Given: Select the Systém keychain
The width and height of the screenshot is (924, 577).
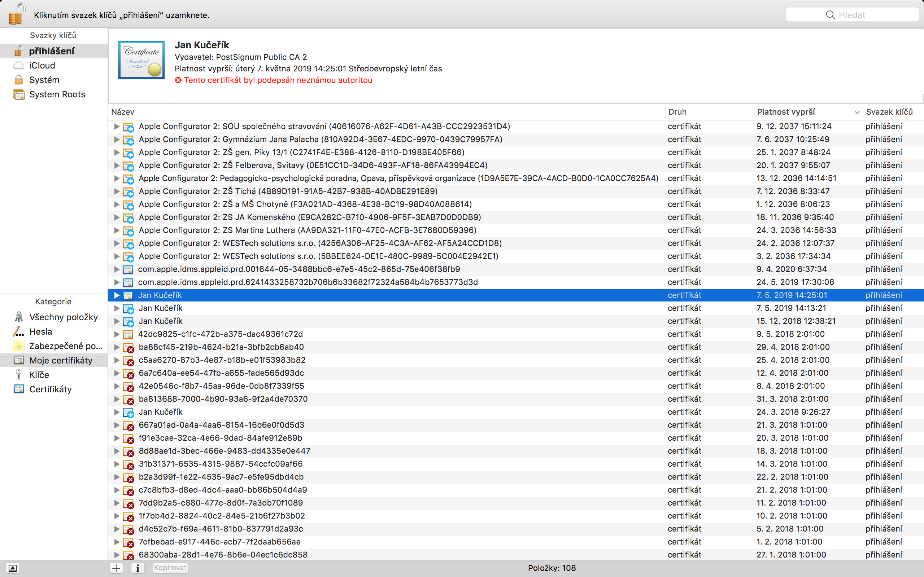Looking at the screenshot, I should click(x=44, y=80).
